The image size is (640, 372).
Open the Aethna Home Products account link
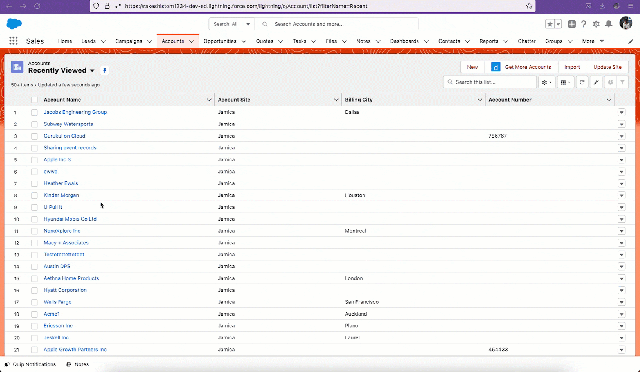click(x=71, y=278)
